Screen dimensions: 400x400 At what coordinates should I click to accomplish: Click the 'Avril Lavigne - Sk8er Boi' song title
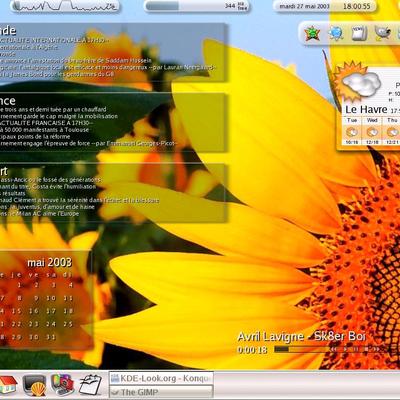(301, 336)
